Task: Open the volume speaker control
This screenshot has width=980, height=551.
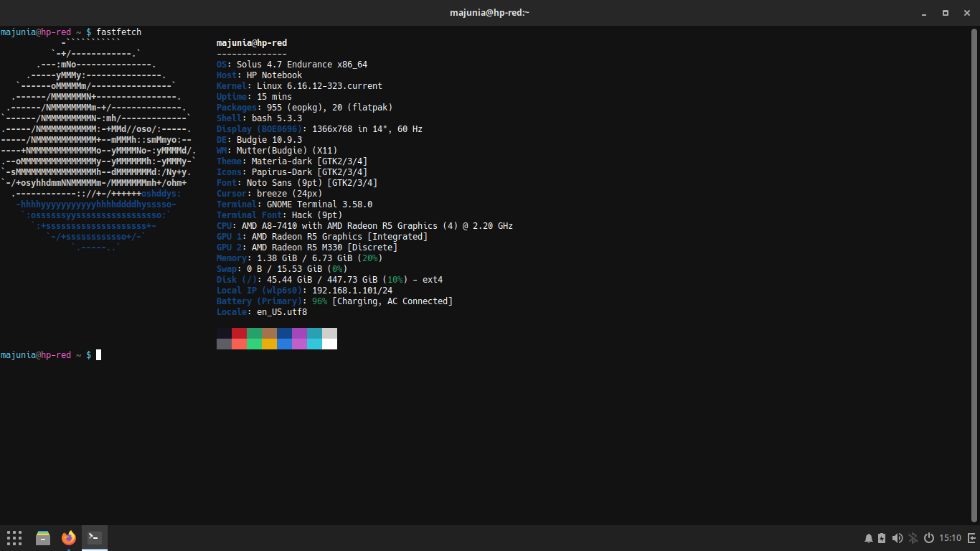Action: tap(897, 538)
